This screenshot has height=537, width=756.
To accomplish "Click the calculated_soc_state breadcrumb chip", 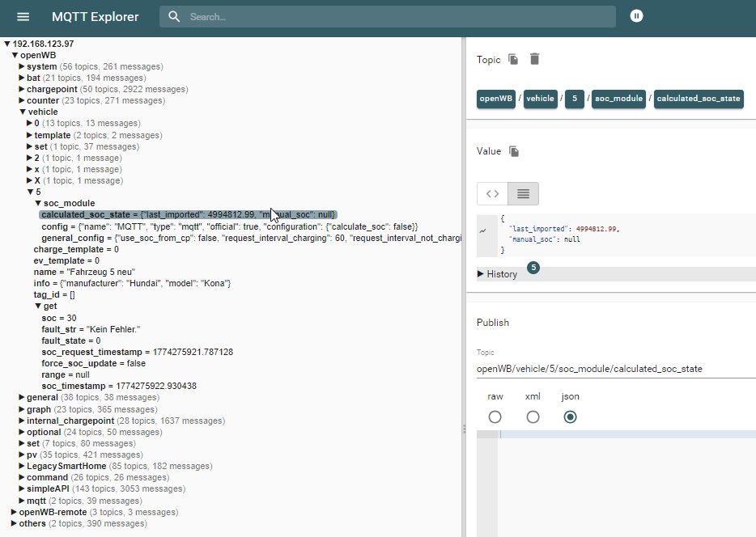I will tap(699, 98).
